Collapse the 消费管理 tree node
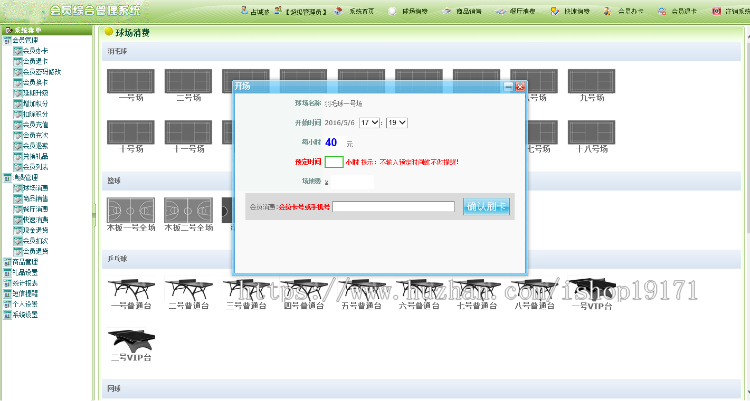This screenshot has width=750, height=401. pyautogui.click(x=7, y=178)
